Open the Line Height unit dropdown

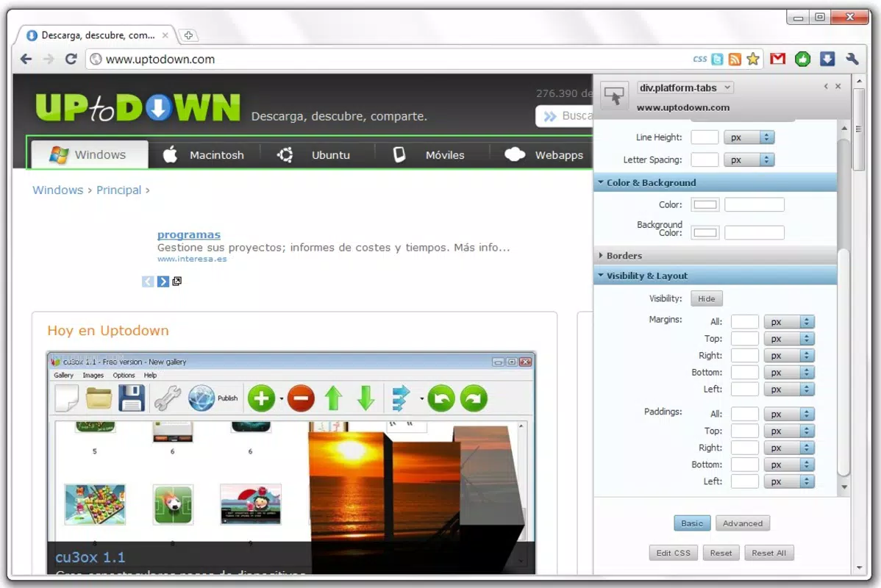click(x=749, y=137)
